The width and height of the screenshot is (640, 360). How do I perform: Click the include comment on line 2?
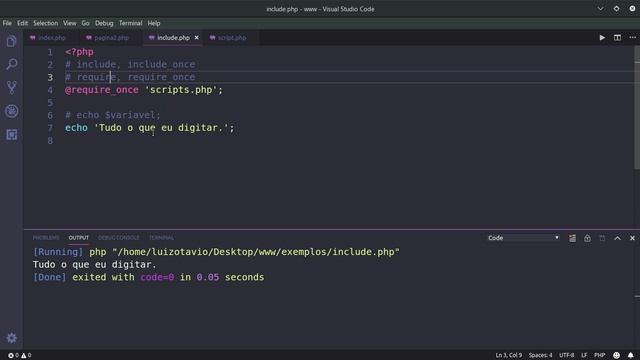tap(130, 64)
